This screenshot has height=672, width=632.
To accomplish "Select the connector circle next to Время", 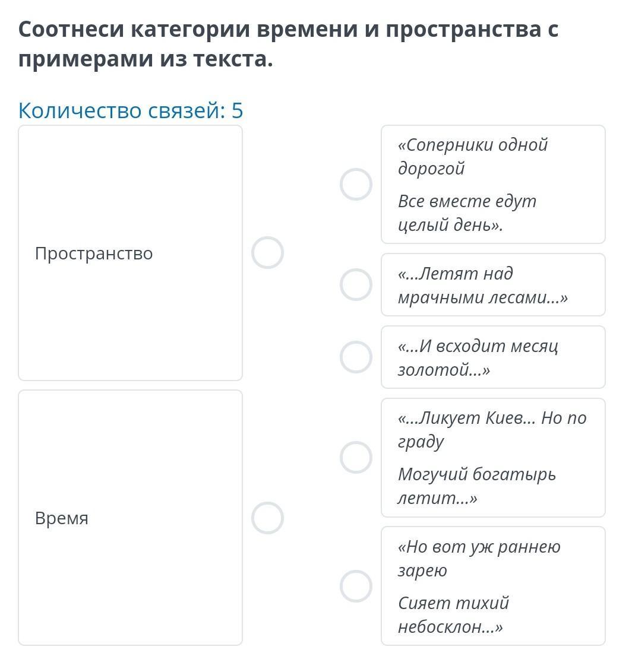I will pos(267,518).
